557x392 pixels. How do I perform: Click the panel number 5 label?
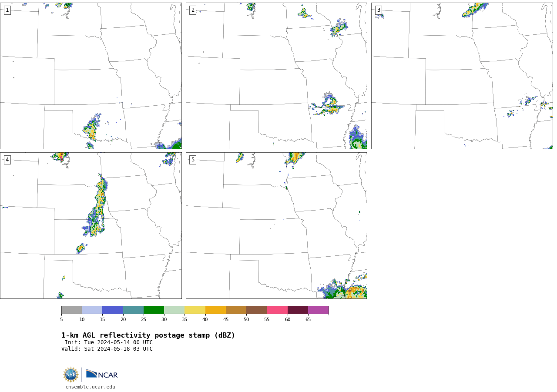point(193,160)
